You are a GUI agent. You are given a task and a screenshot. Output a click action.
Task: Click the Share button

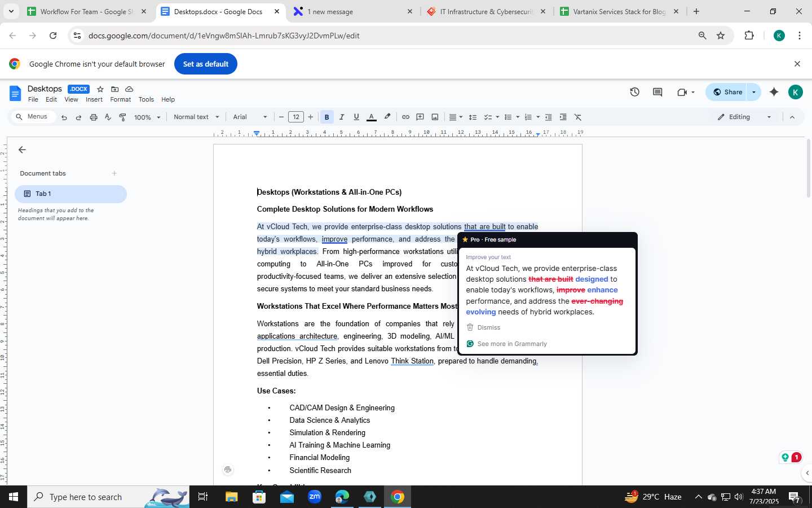727,92
